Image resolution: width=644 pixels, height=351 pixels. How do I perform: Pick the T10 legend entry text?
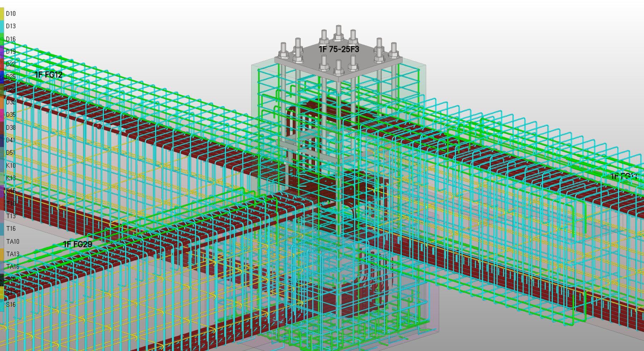coord(11,203)
